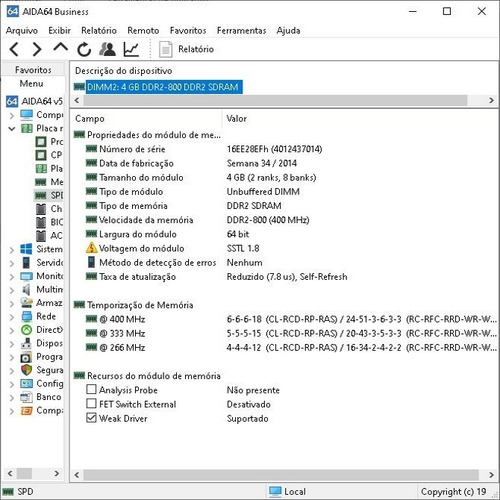Select the Rede network icon
The width and height of the screenshot is (500, 500).
click(26, 316)
